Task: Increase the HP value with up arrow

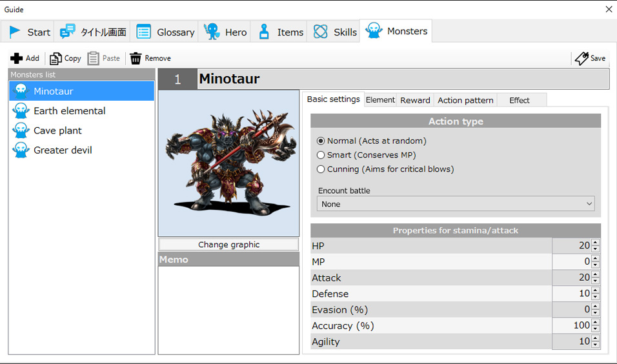Action: tap(595, 243)
